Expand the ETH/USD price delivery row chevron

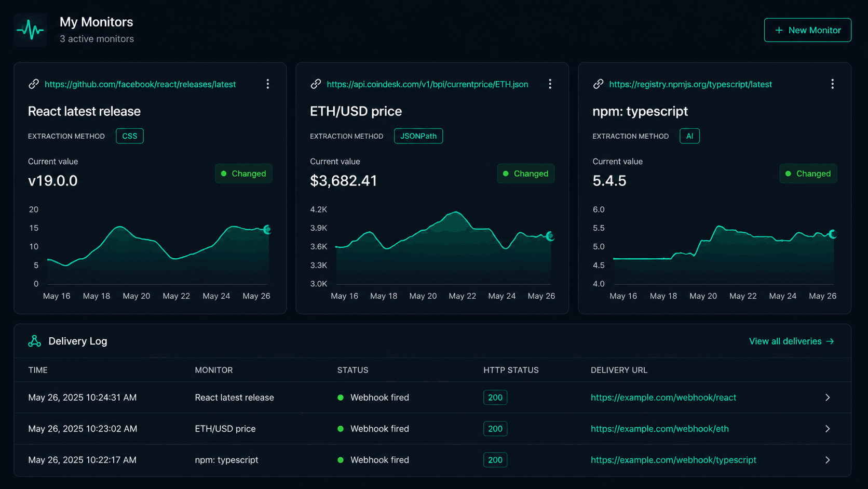828,429
